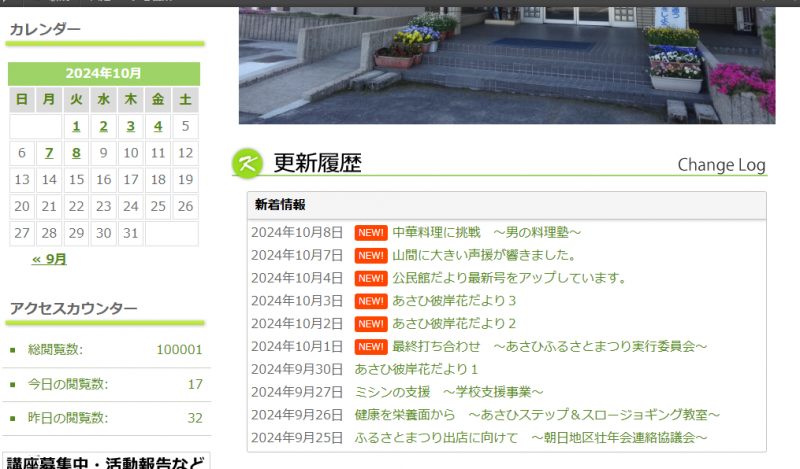Select October 1 in the calendar
Viewport: 800px width, 469px height.
pyautogui.click(x=77, y=127)
